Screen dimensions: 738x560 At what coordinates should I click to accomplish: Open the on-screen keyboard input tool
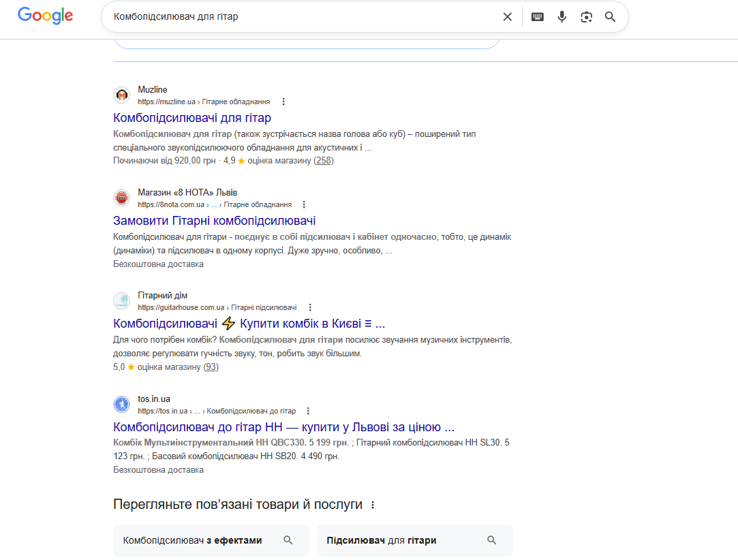click(538, 17)
